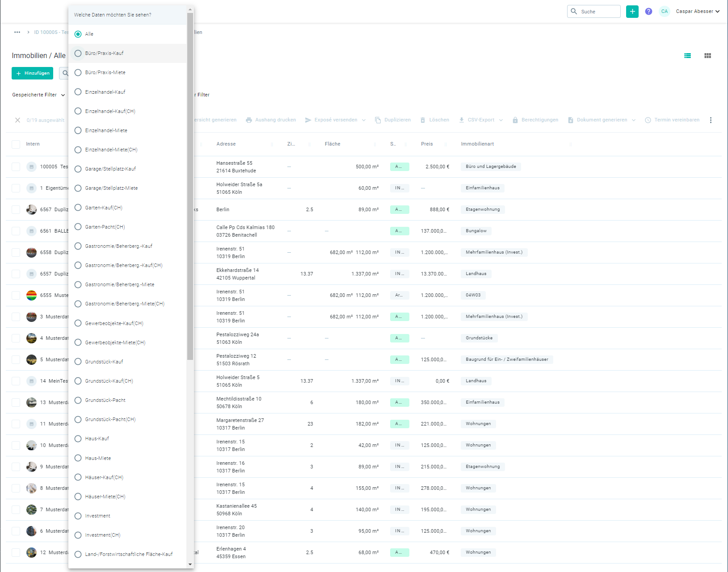The image size is (728, 572).
Task: Toggle select-all checkbox in table header
Action: tap(16, 144)
